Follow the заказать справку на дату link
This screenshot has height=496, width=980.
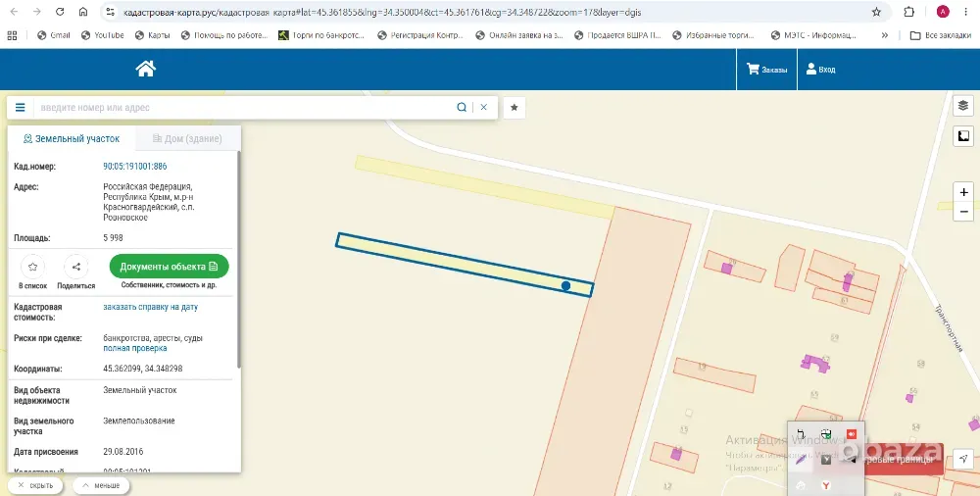(151, 307)
